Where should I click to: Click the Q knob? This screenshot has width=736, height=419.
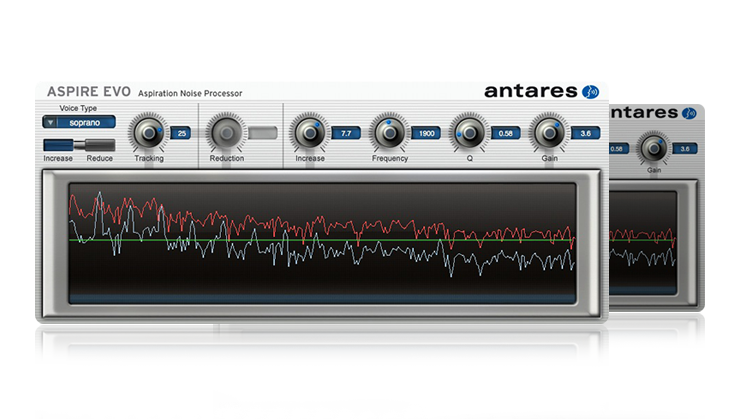(x=469, y=133)
